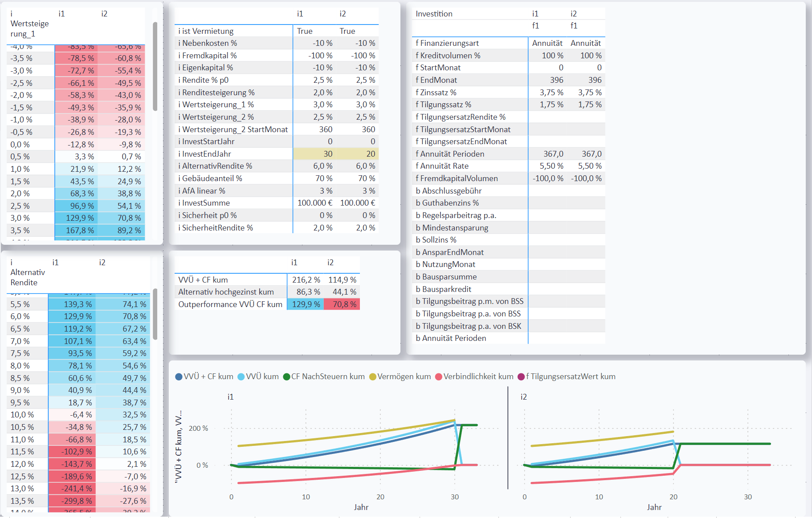Select the f Finanzierungsart row label
812x518 pixels.
447,43
